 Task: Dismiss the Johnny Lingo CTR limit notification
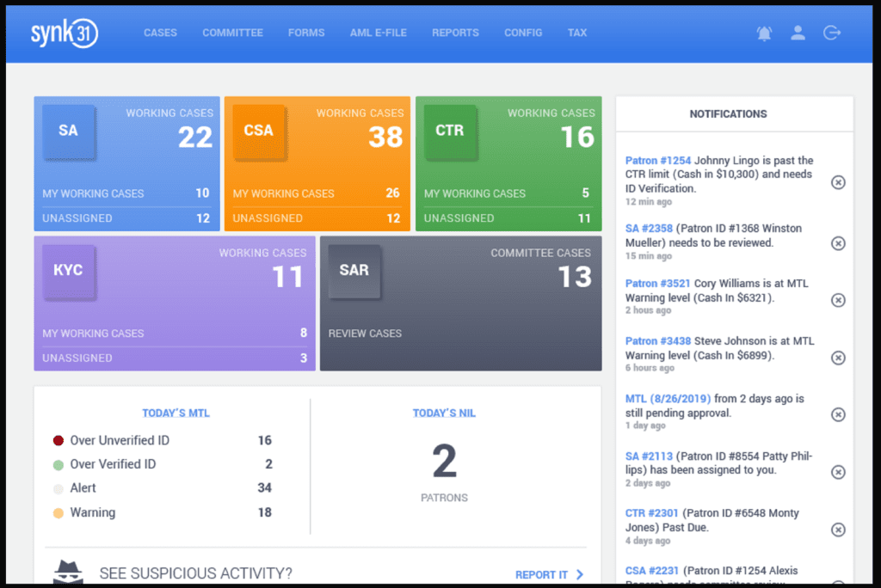[x=838, y=182]
